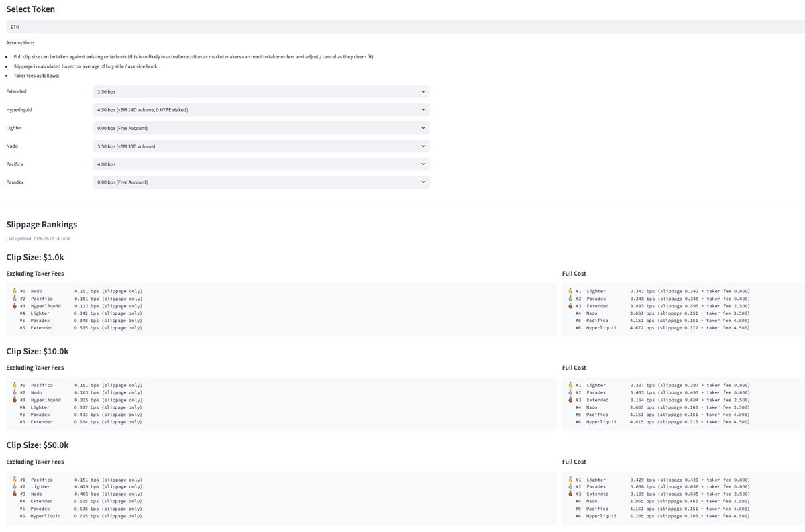The width and height of the screenshot is (805, 532).
Task: Expand the Lighter fee tier dropdown
Action: [261, 127]
